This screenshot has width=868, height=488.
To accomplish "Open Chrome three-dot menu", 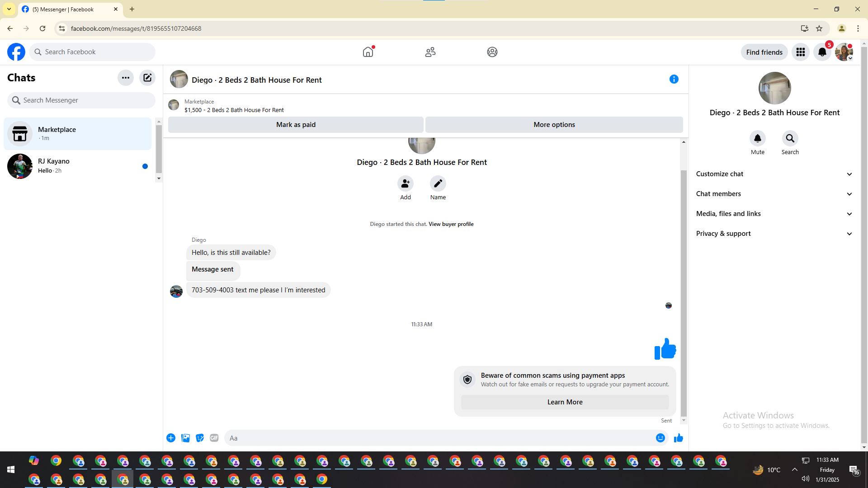I will click(x=858, y=28).
